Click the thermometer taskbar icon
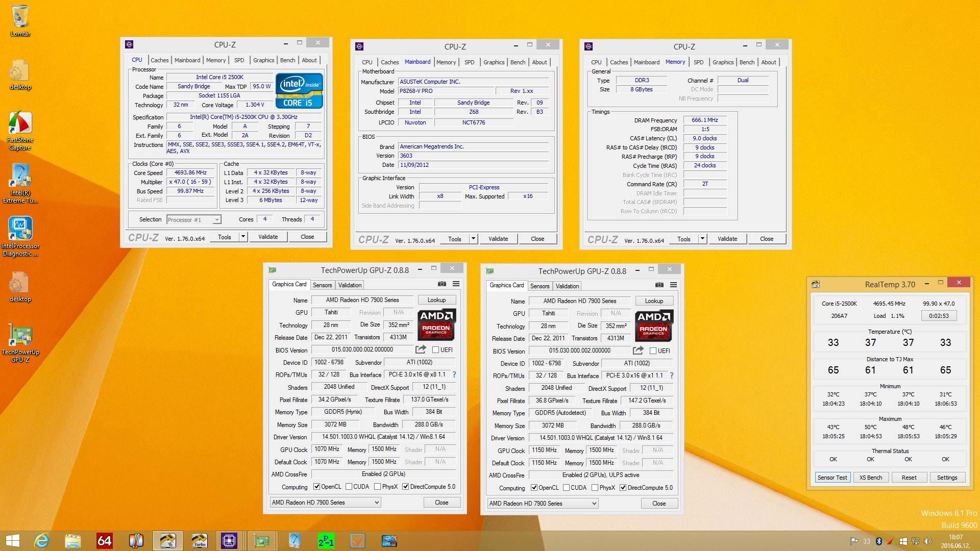Viewport: 980px width, 551px height. coord(136,541)
